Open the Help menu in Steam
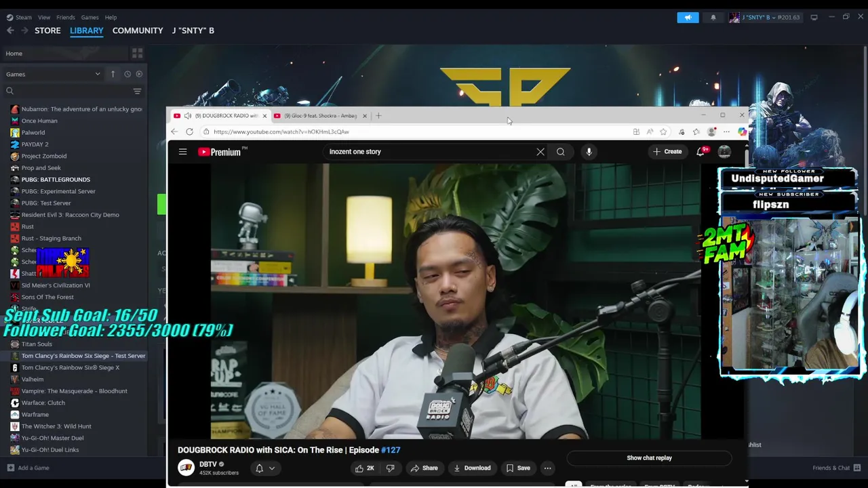868x488 pixels. [111, 18]
